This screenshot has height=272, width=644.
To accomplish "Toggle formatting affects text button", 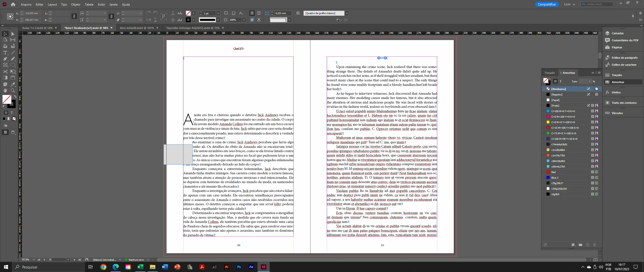I will [12, 113].
